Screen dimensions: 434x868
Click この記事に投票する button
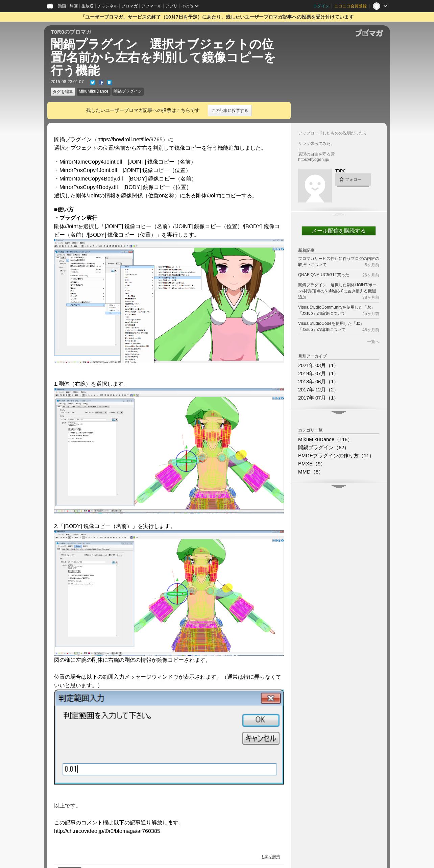click(x=230, y=111)
